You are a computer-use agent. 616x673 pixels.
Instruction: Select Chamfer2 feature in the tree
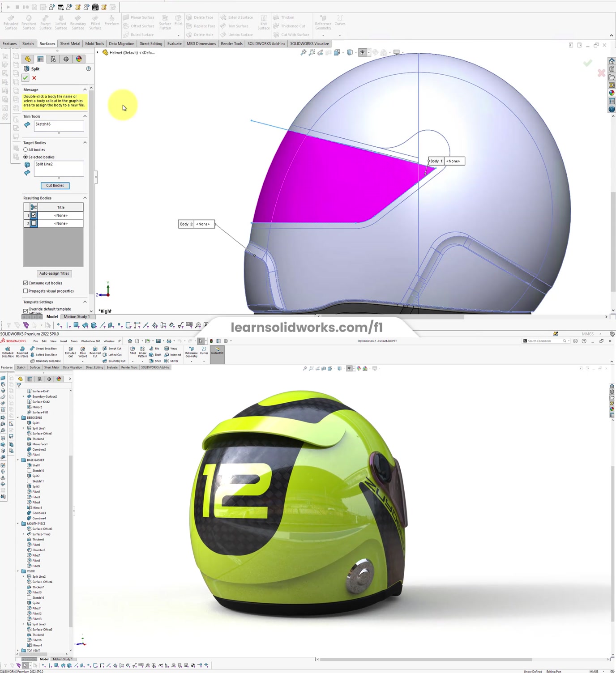tap(38, 550)
